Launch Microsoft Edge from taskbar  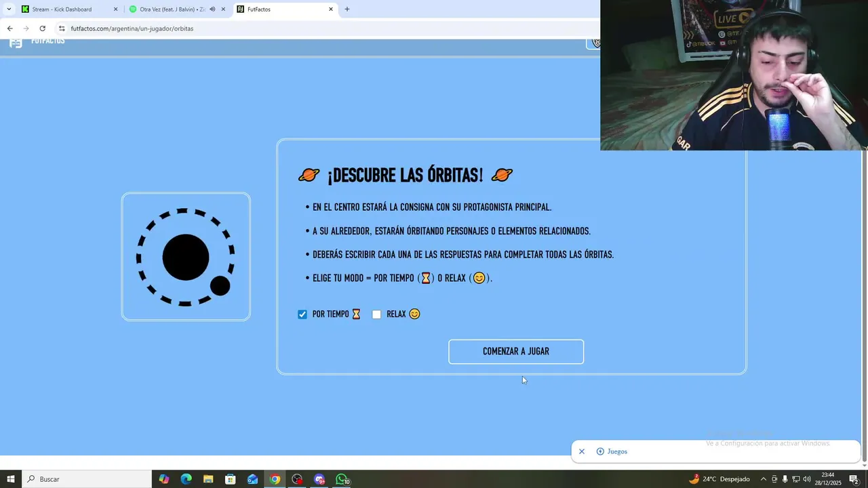click(x=186, y=479)
